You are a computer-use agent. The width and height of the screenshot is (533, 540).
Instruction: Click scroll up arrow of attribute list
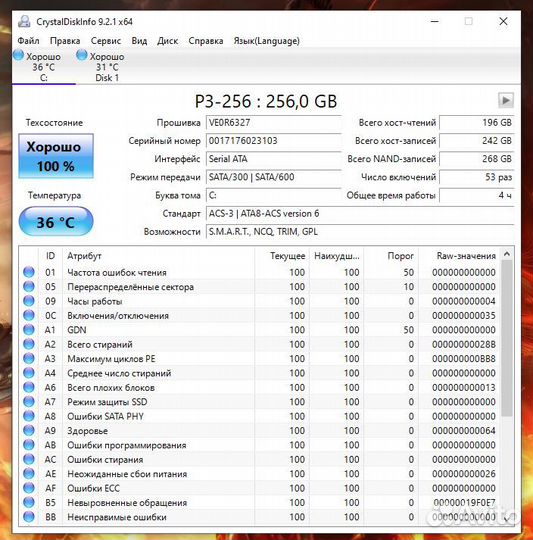point(506,254)
